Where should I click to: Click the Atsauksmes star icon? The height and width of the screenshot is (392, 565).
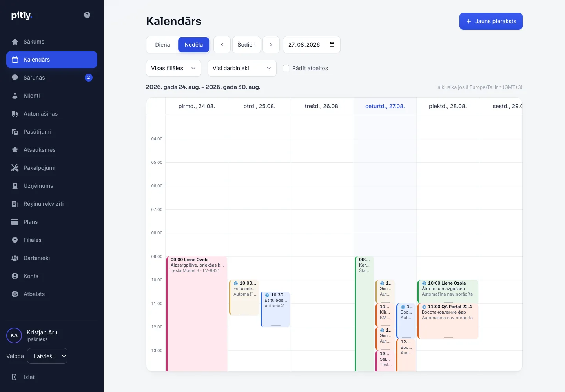[15, 150]
